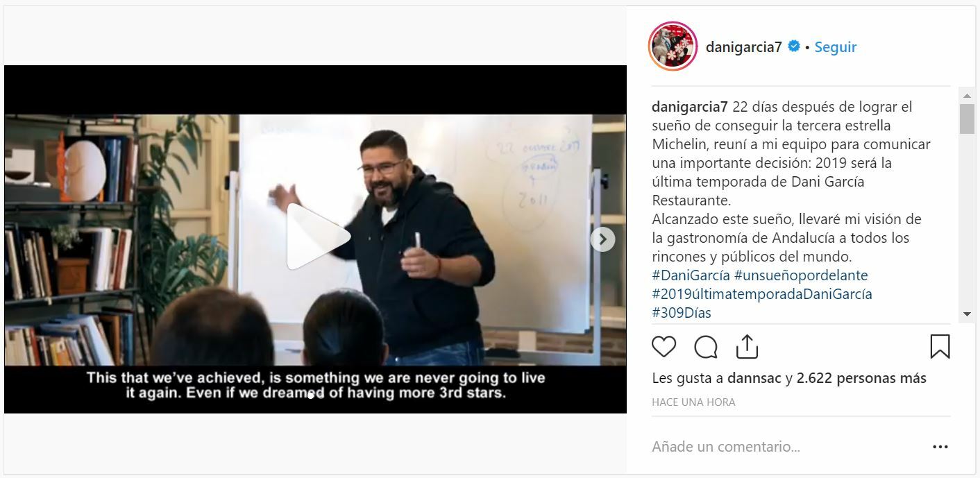The image size is (980, 478).
Task: Click the verified badge next to danigarcia7
Action: coord(794,46)
